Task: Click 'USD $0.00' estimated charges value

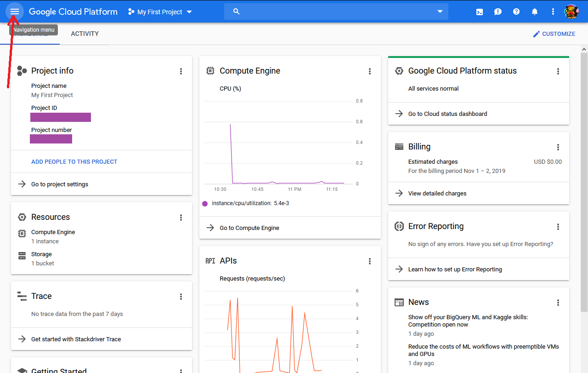Action: [548, 162]
